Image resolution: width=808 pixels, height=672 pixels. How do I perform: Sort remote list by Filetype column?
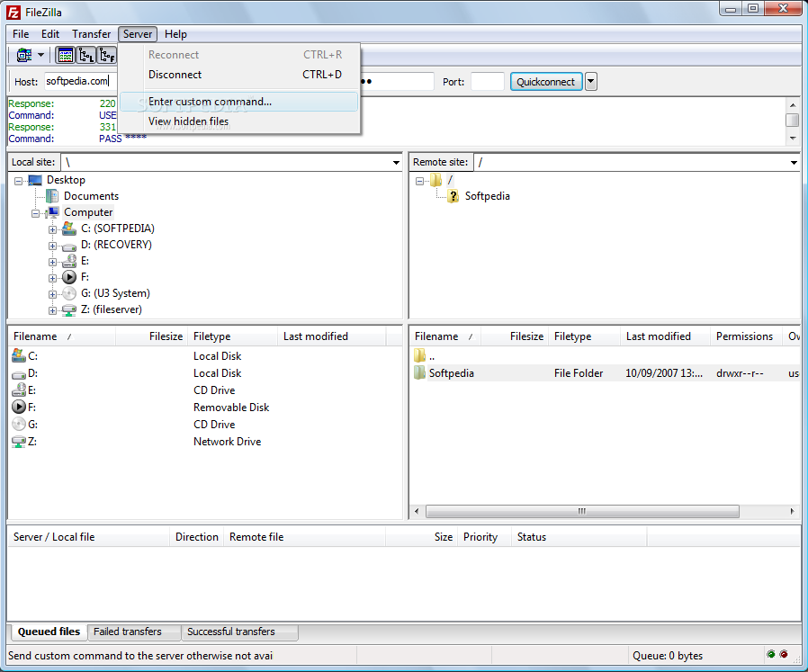(584, 336)
